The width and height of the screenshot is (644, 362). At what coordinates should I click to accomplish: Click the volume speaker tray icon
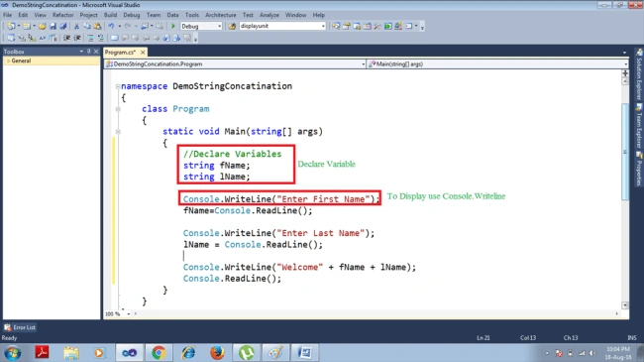coord(592,353)
